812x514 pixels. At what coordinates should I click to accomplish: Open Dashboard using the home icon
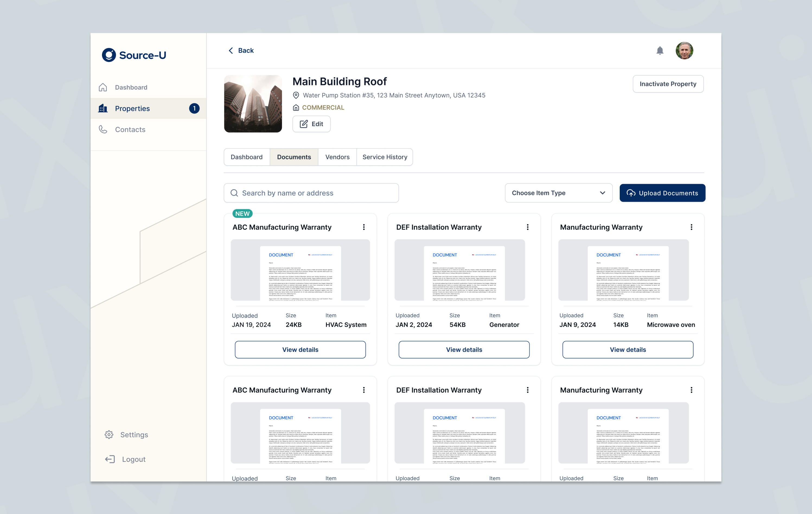click(x=103, y=87)
